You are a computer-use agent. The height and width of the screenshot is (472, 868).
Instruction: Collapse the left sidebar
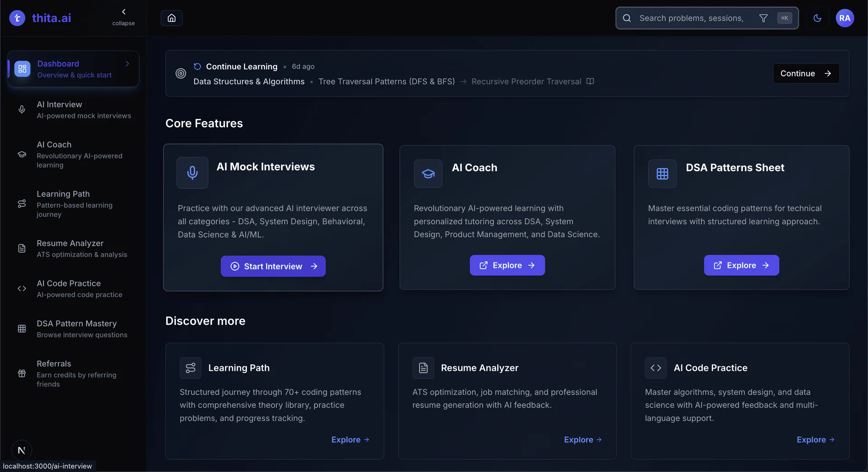tap(123, 17)
